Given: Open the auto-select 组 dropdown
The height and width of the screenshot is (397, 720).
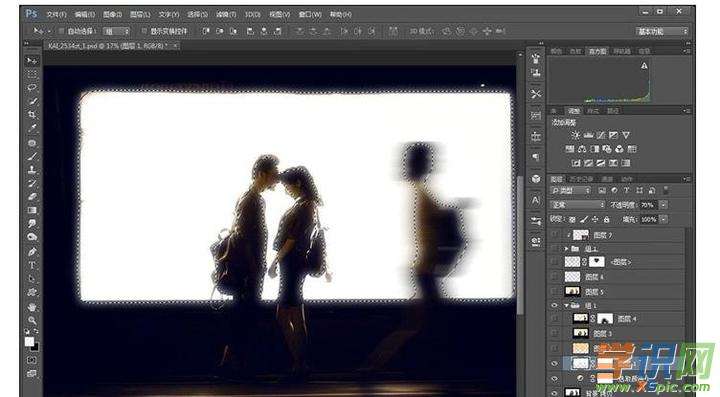Looking at the screenshot, I should (x=116, y=31).
